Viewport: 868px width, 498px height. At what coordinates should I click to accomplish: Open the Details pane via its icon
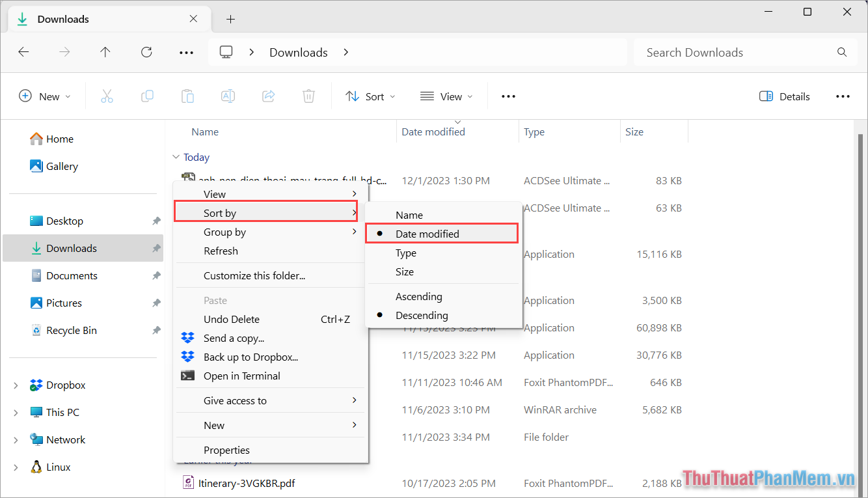tap(784, 96)
